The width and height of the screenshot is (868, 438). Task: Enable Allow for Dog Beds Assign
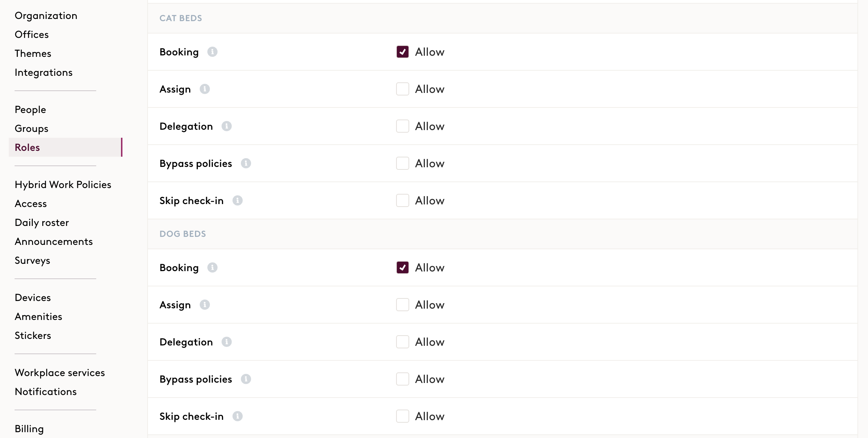tap(403, 305)
